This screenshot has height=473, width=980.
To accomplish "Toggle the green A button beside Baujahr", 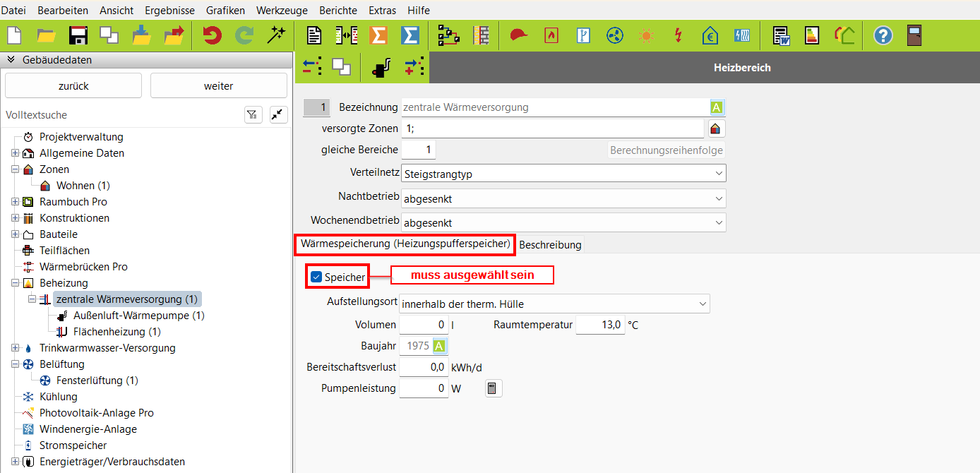I will 439,346.
